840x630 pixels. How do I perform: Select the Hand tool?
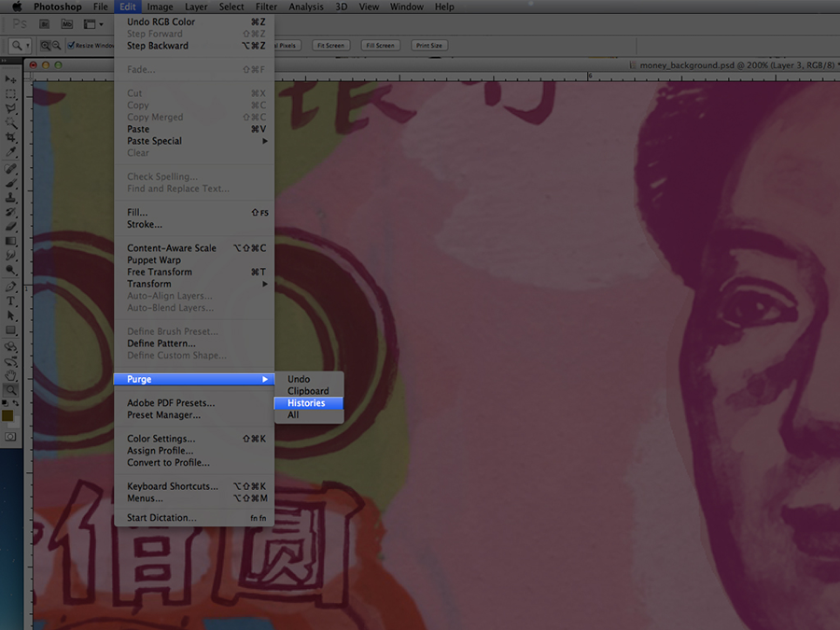point(10,375)
